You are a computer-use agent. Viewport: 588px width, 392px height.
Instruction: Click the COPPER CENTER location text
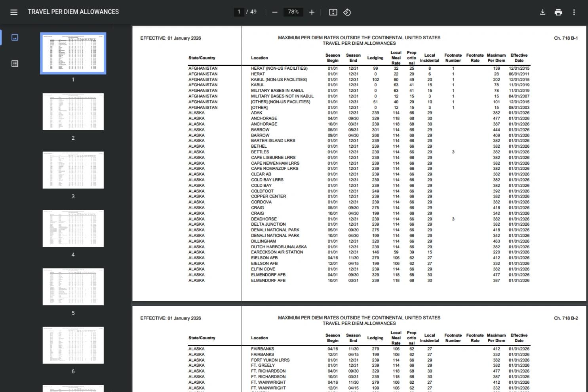point(268,196)
